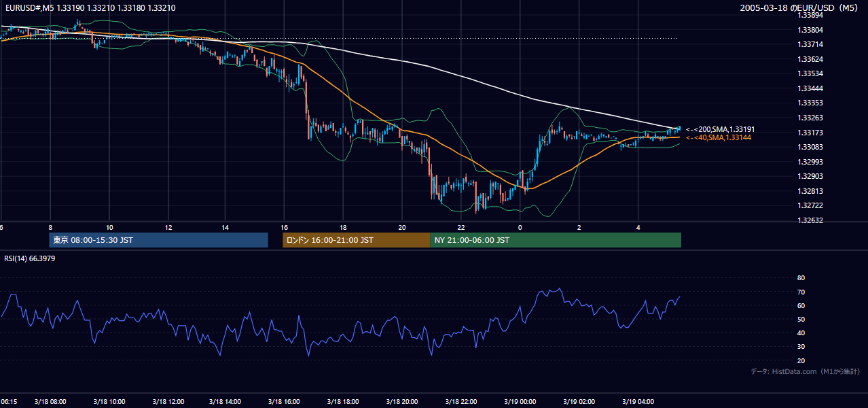The width and height of the screenshot is (868, 408).
Task: Click the 06:15 bottom time label
Action: (9, 402)
